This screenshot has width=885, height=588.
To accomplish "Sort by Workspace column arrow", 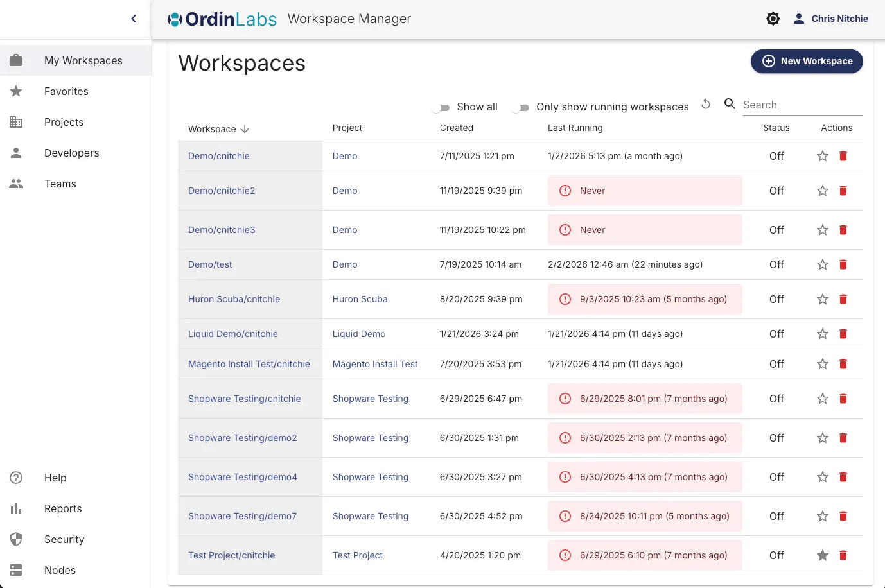I will (x=245, y=129).
